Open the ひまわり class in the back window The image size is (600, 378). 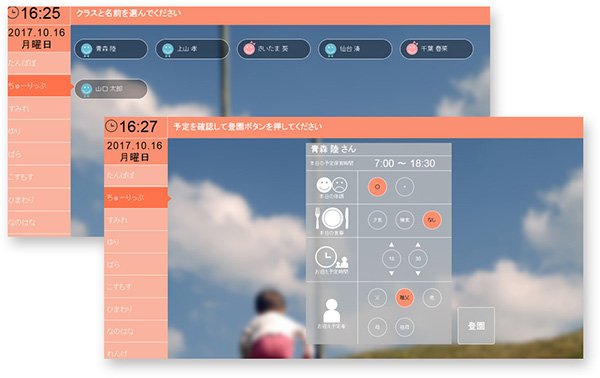click(x=39, y=199)
